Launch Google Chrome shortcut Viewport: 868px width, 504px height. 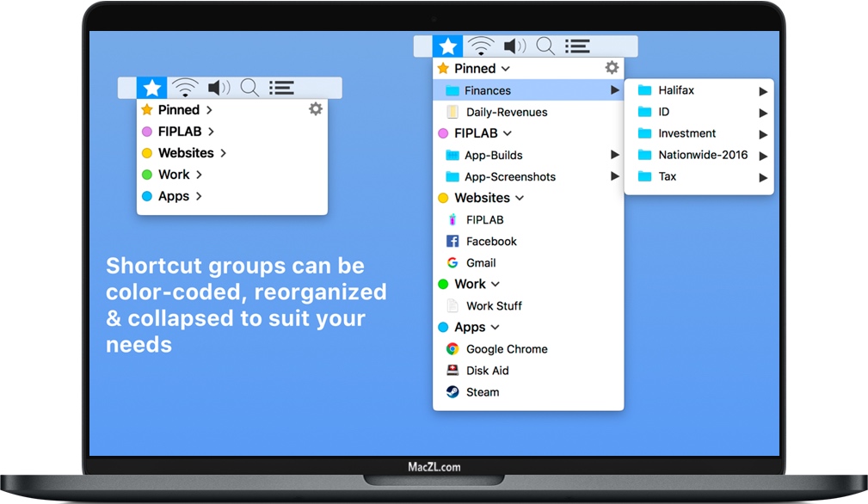[507, 349]
